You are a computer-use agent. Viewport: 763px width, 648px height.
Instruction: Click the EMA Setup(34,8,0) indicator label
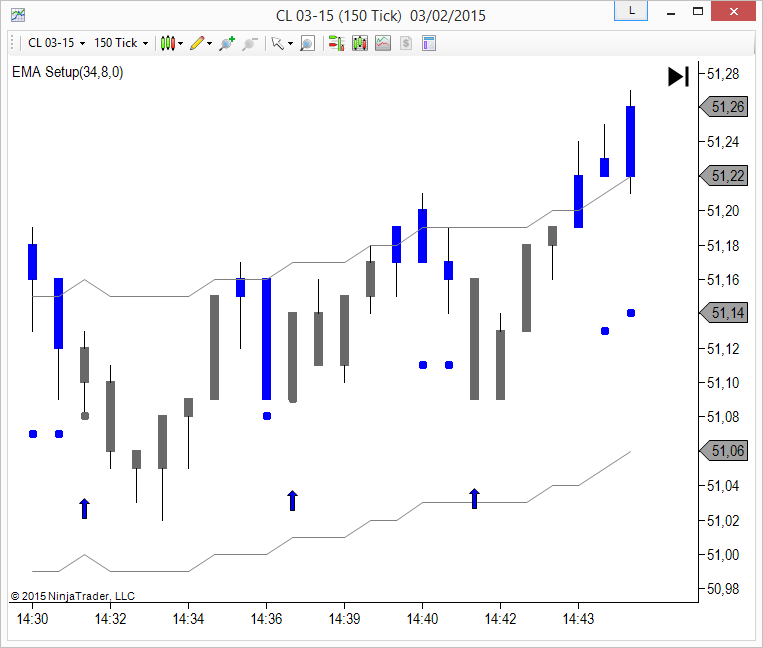pos(67,72)
